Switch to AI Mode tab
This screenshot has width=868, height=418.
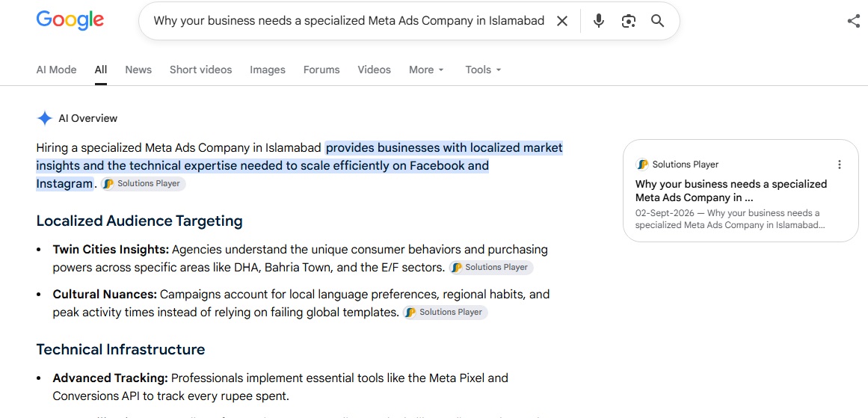point(57,70)
